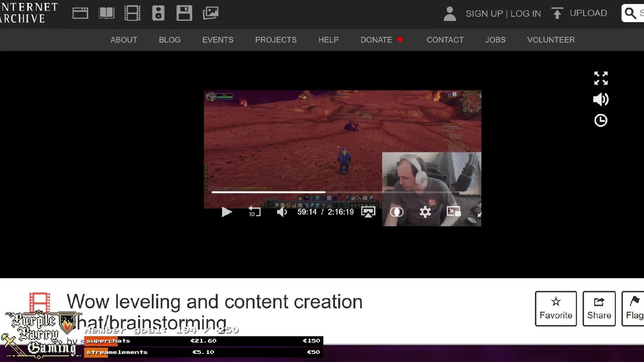Open the HELP menu item
The width and height of the screenshot is (644, 362).
329,40
